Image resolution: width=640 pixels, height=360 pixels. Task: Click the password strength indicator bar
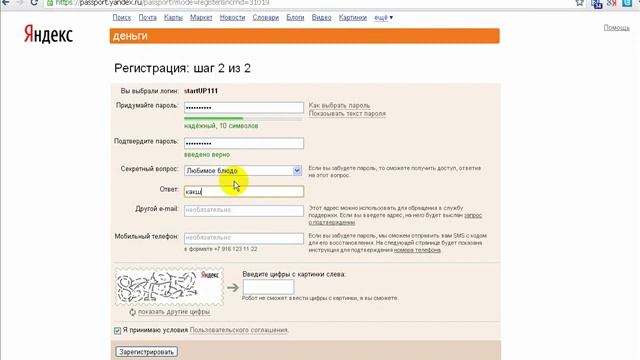(x=243, y=118)
